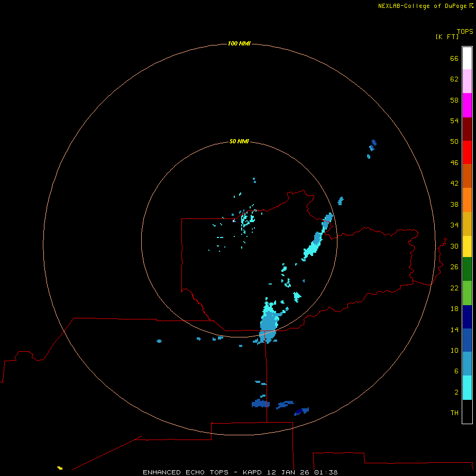Click the 42 legend value
The height and width of the screenshot is (476, 476).
pyautogui.click(x=454, y=184)
